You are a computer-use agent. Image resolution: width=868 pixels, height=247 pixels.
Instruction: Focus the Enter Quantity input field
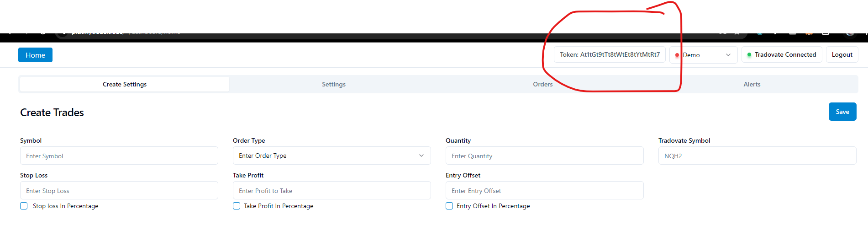click(545, 156)
